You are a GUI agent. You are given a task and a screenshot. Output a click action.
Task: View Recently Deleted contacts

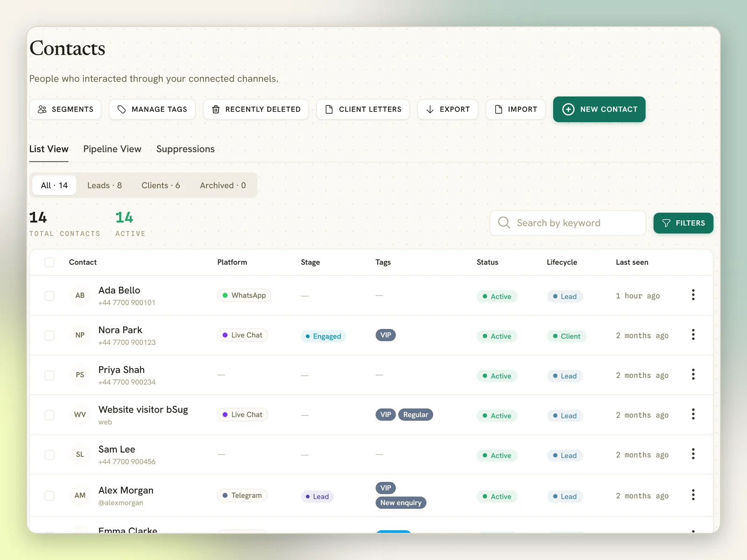[x=256, y=109]
